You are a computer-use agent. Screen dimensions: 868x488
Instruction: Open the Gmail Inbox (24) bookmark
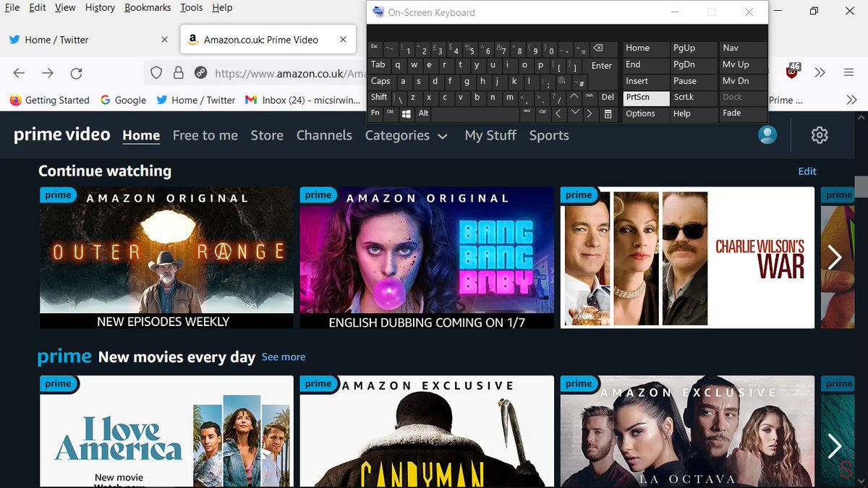click(x=301, y=100)
